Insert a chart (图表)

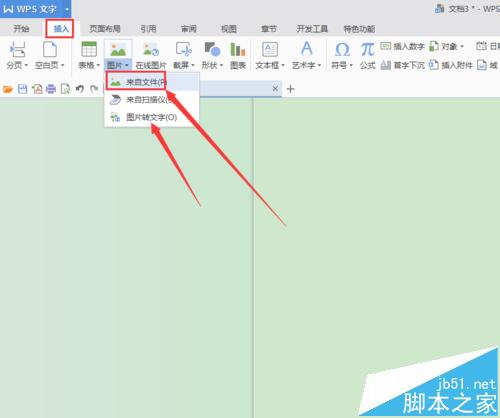coord(238,55)
